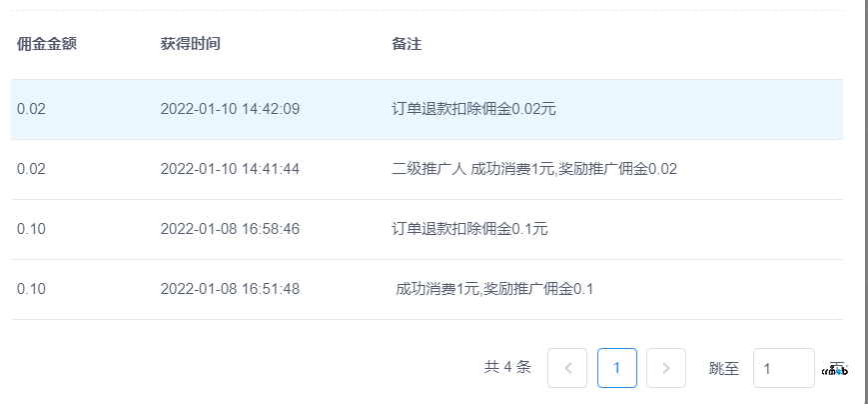Click the 跳至 label beside the page input
The height and width of the screenshot is (404, 868).
pos(724,369)
